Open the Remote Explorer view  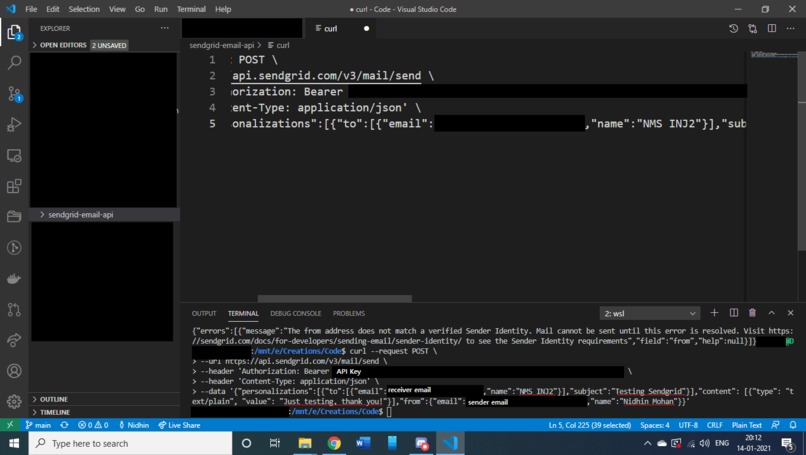click(x=14, y=155)
